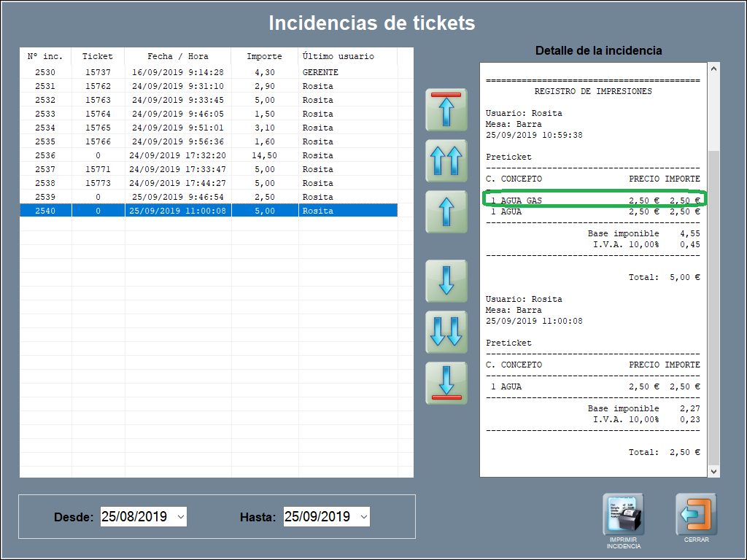747x560 pixels.
Task: Select incident 2530 by GERENTE
Action: pyautogui.click(x=208, y=72)
